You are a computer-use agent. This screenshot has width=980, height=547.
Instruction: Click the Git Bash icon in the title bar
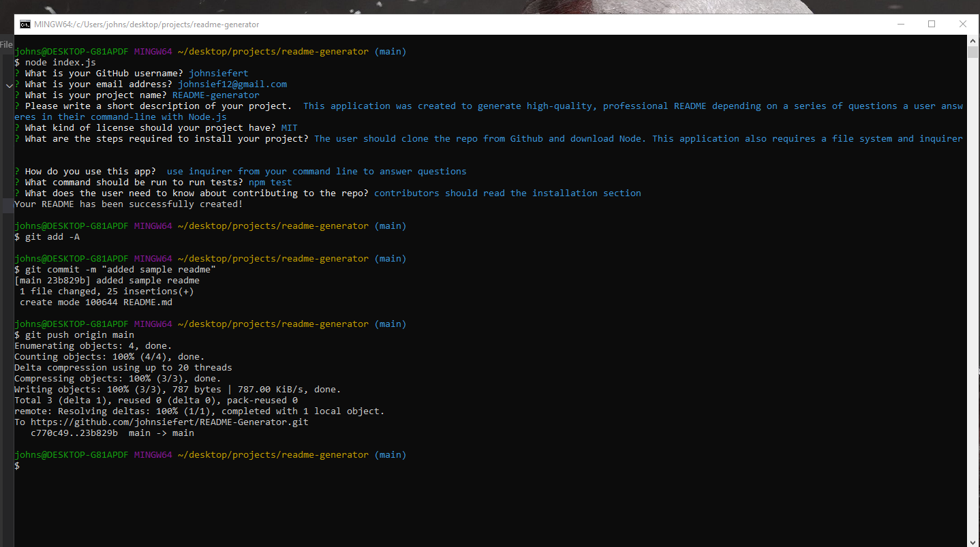coord(25,24)
